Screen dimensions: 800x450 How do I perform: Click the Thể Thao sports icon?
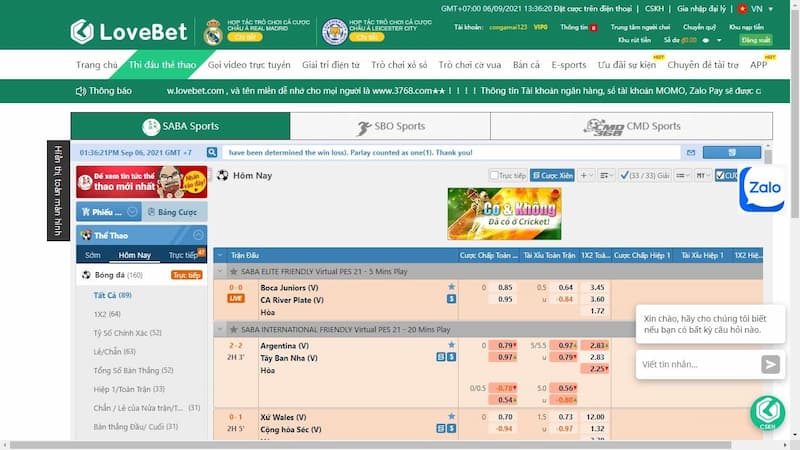pos(86,235)
